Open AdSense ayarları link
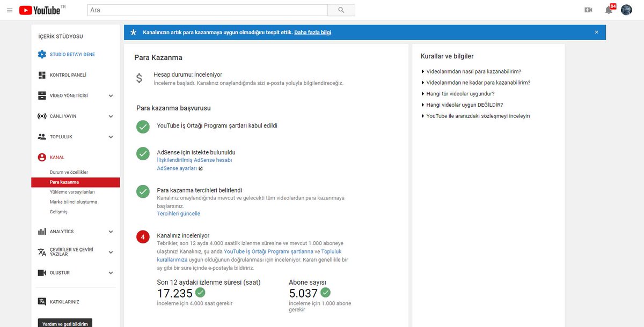This screenshot has height=327, width=644. click(x=177, y=168)
